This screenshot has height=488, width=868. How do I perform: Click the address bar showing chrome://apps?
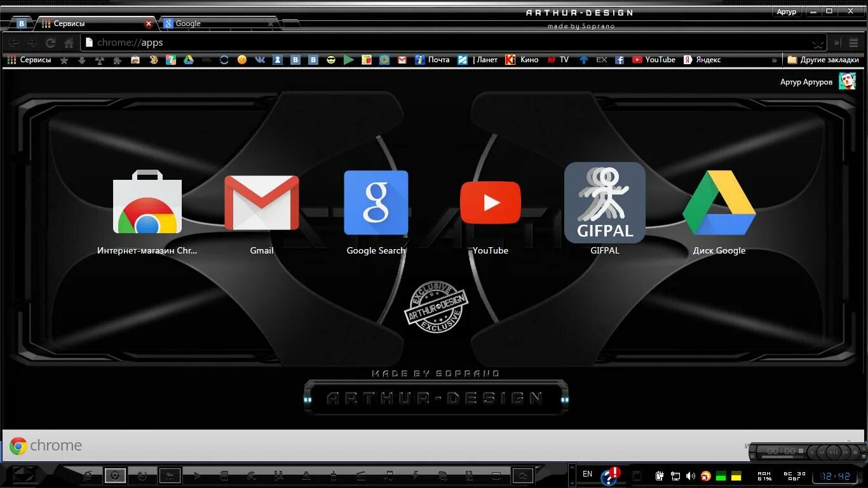pos(454,43)
